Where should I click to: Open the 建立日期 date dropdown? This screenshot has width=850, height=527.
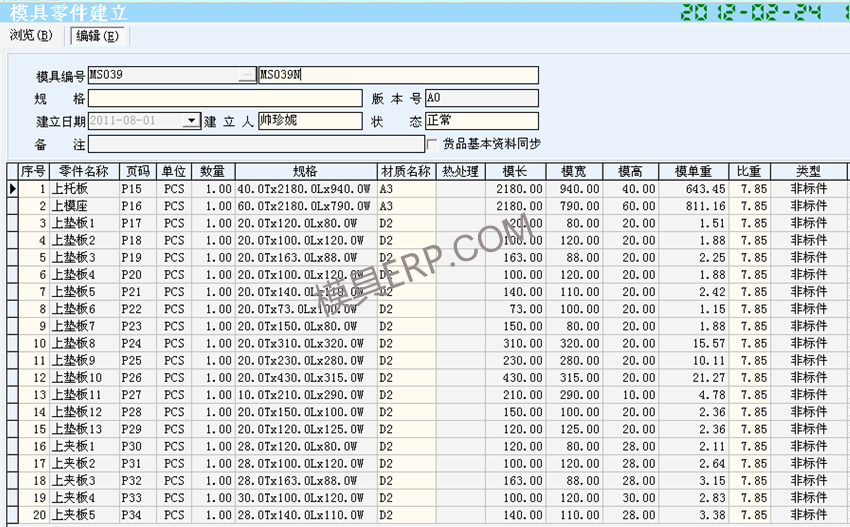coord(191,121)
